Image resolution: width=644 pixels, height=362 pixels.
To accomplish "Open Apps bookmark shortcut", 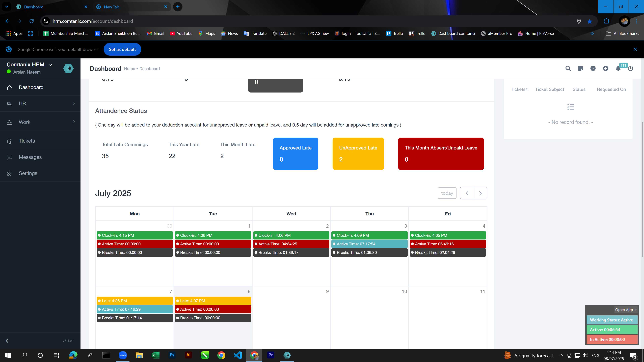I will click(14, 34).
